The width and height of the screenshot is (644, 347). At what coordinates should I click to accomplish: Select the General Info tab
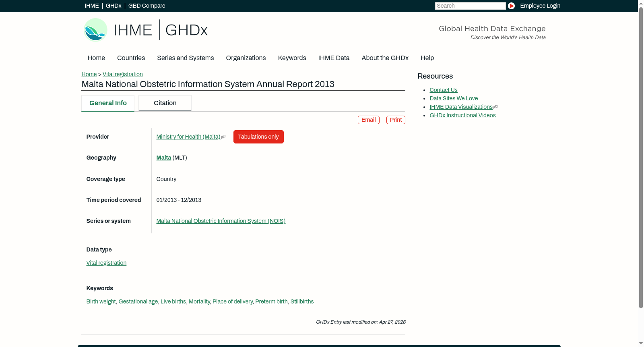click(108, 103)
